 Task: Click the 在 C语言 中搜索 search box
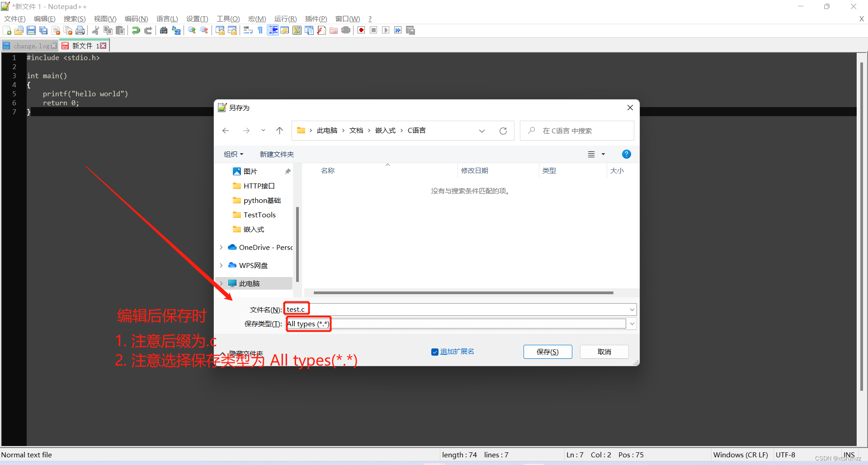[577, 131]
